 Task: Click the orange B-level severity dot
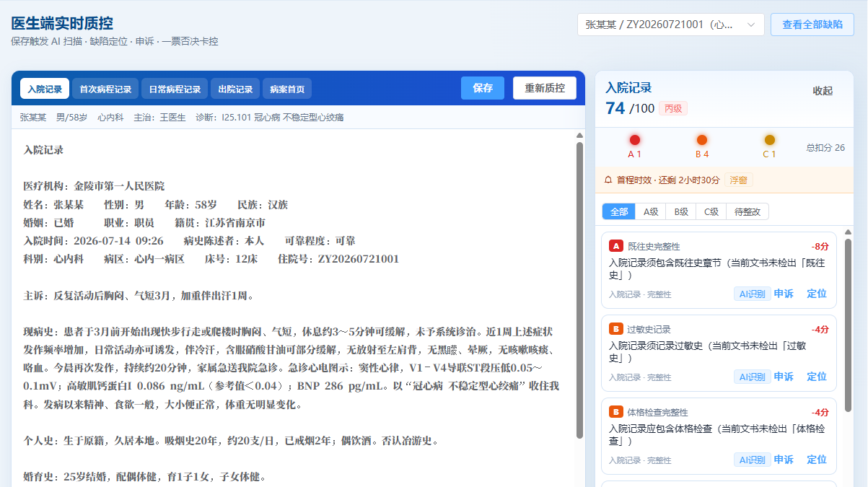(702, 140)
